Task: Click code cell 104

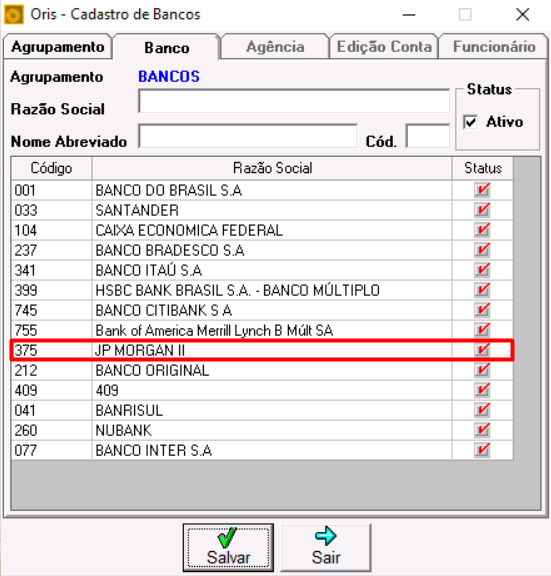Action: [51, 230]
